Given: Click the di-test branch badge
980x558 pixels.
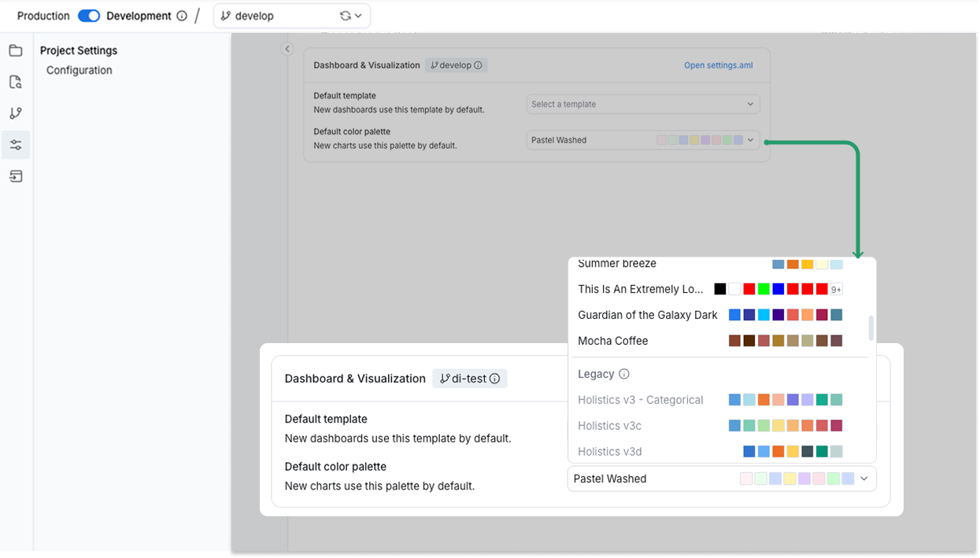Looking at the screenshot, I should pyautogui.click(x=470, y=379).
